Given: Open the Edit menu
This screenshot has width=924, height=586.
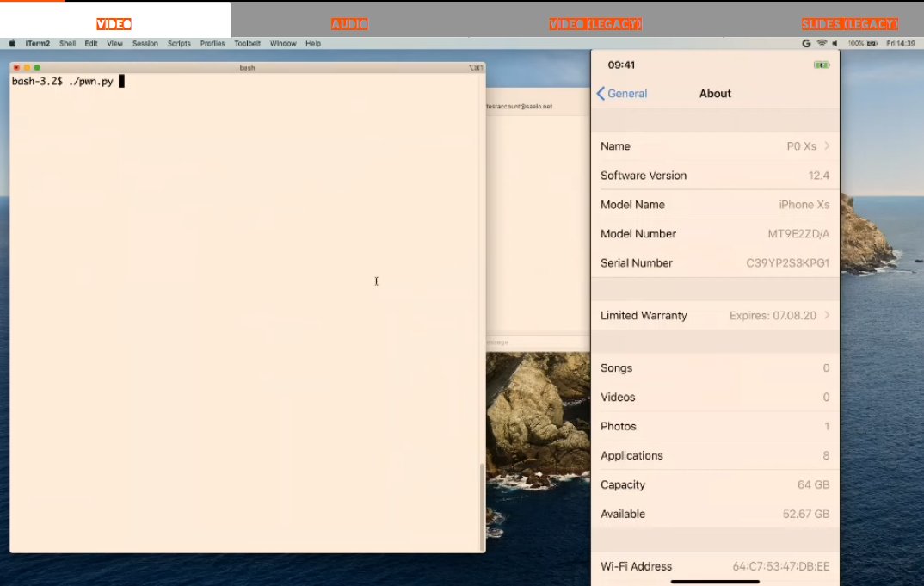Looking at the screenshot, I should point(90,44).
